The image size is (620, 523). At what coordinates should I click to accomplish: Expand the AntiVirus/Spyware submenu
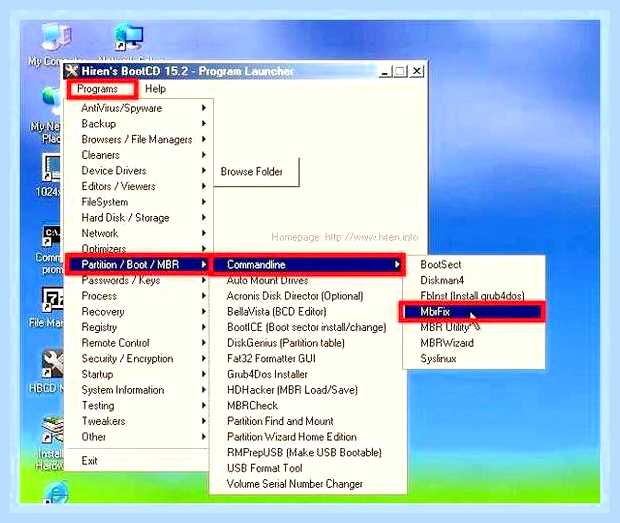click(x=138, y=108)
